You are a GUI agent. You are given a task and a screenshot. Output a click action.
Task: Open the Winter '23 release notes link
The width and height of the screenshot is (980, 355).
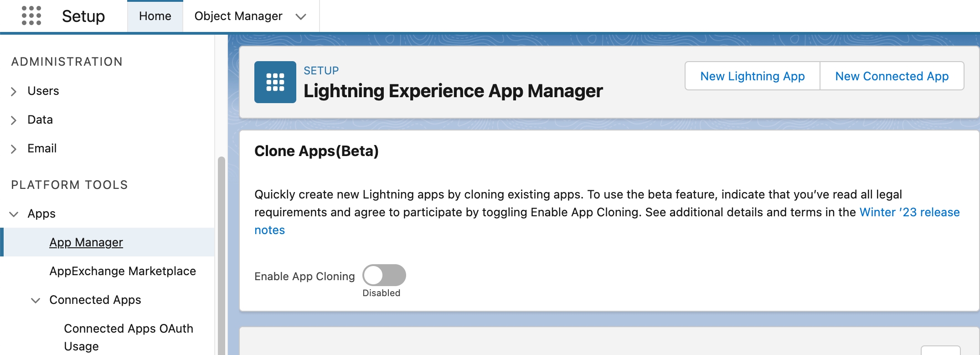909,212
